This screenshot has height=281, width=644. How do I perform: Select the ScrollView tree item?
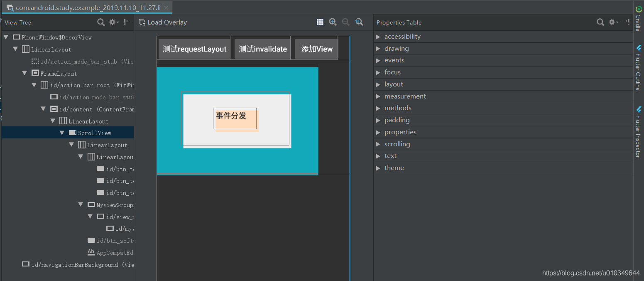(x=68, y=133)
